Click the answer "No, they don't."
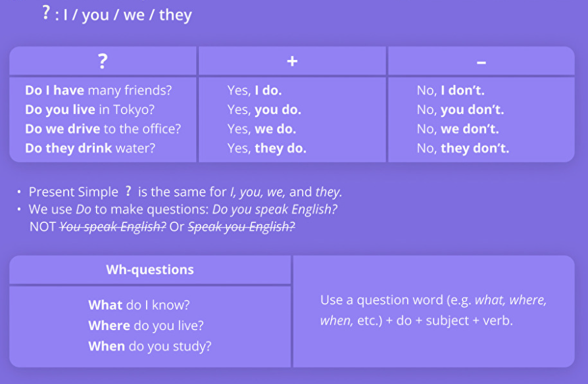Viewport: 588px width, 384px height. tap(463, 148)
